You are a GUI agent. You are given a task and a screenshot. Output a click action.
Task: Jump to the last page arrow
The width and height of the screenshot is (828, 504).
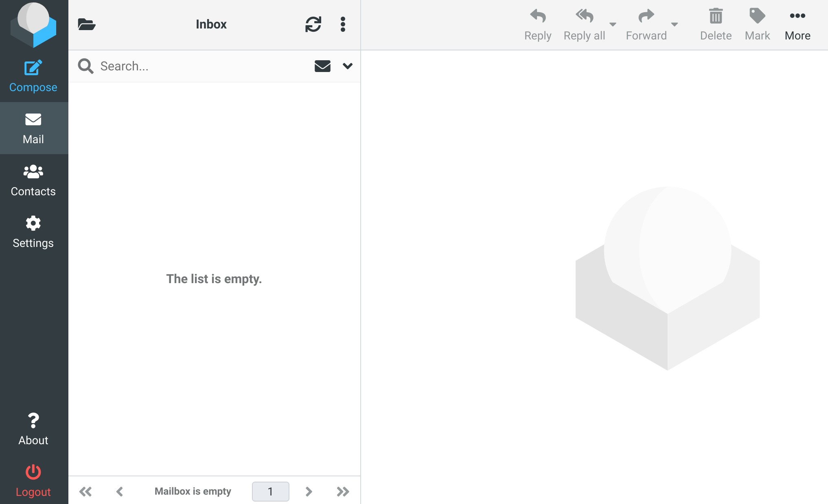point(343,491)
